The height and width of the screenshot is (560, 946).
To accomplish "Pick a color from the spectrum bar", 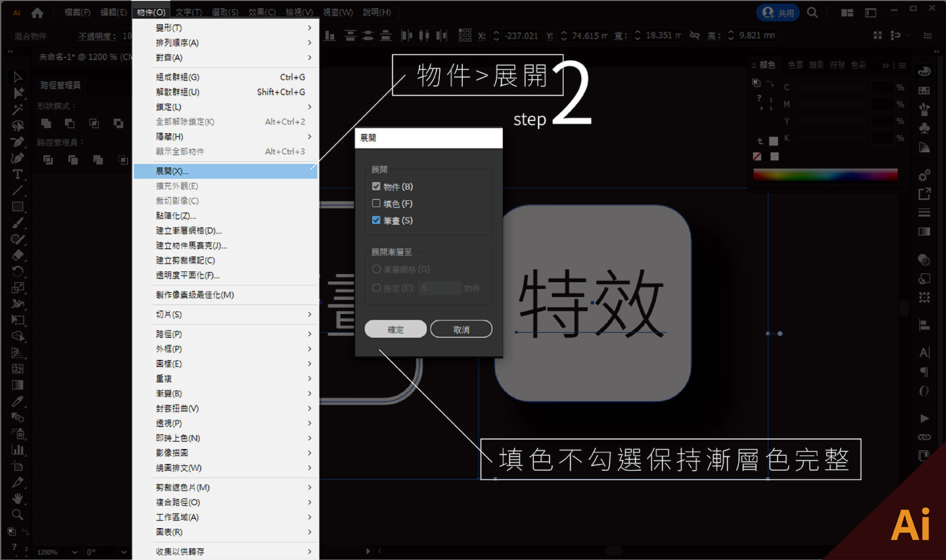I will (x=826, y=174).
